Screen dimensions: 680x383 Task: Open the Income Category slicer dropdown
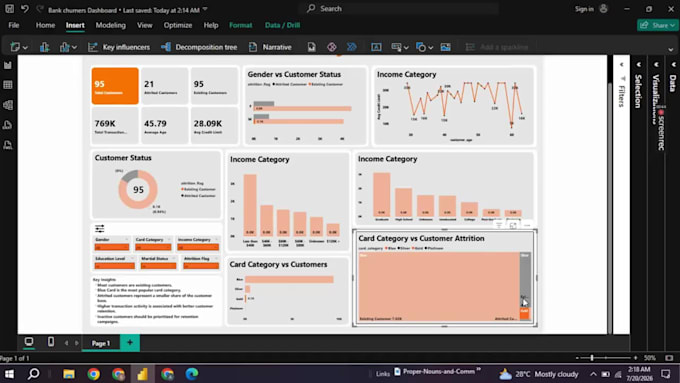[x=198, y=247]
